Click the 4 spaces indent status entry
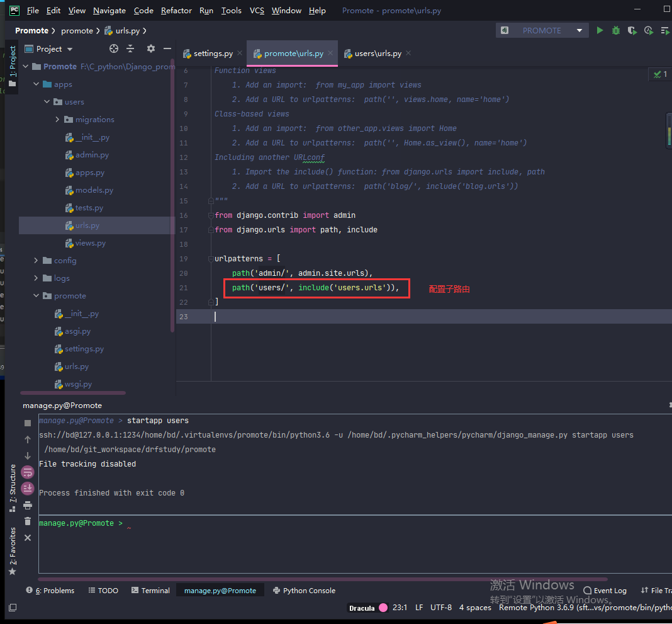Image resolution: width=672 pixels, height=624 pixels. (x=475, y=608)
